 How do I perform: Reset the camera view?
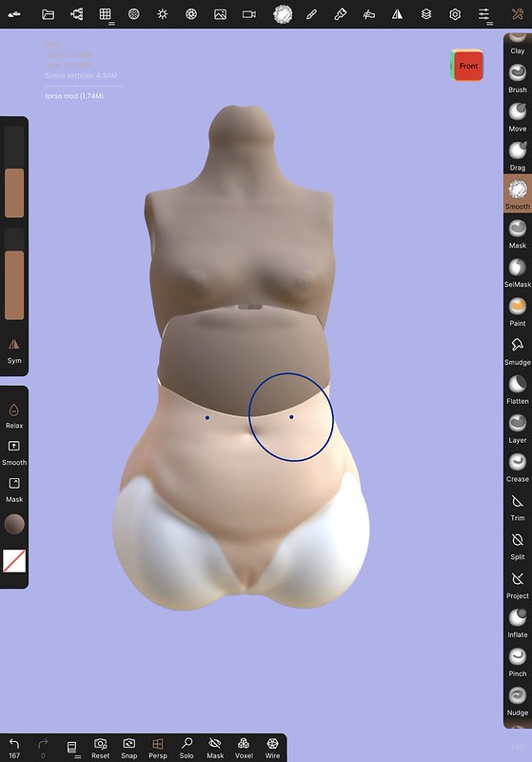tap(101, 748)
